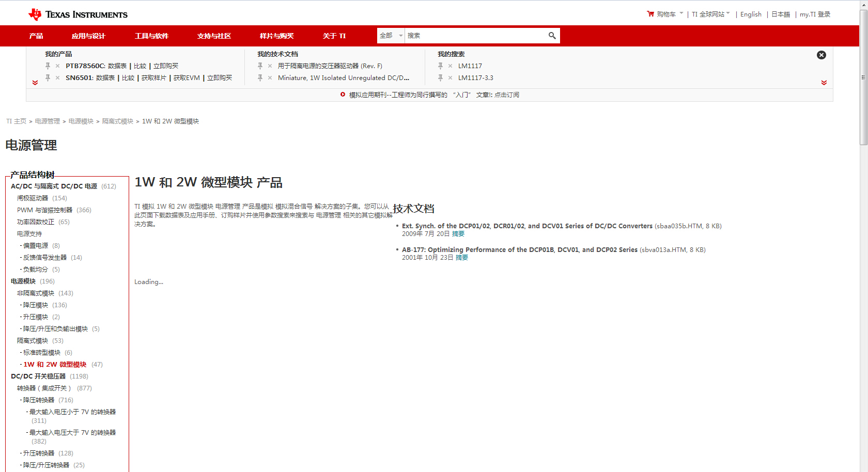The width and height of the screenshot is (868, 472).
Task: Open Ext. Synch. DCP01/02 document link
Action: point(527,226)
